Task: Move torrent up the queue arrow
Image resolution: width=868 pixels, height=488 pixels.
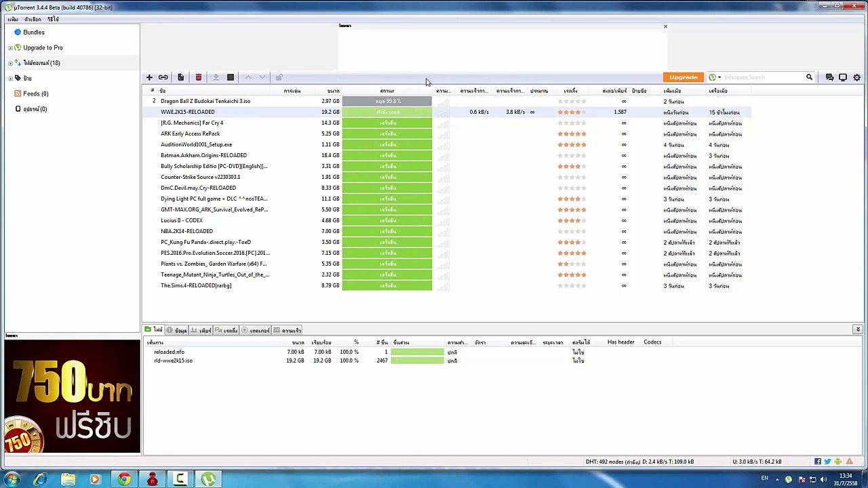Action: (248, 77)
